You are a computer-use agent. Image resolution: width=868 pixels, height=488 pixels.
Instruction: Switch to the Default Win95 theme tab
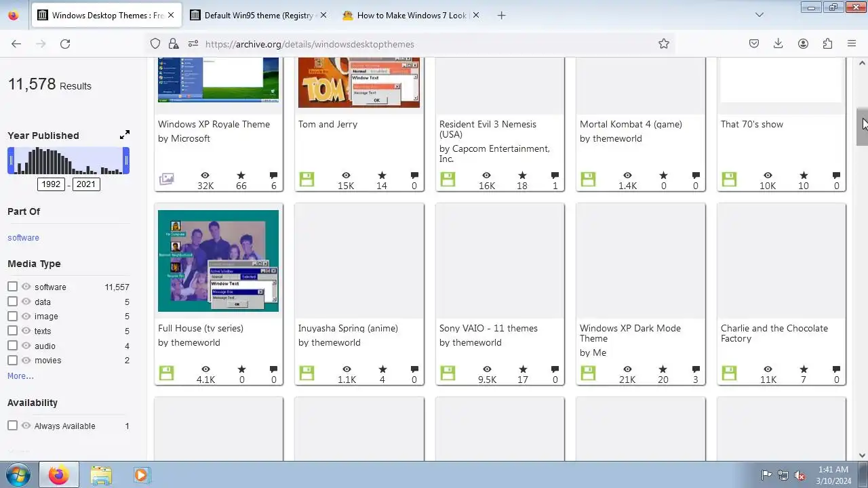259,15
